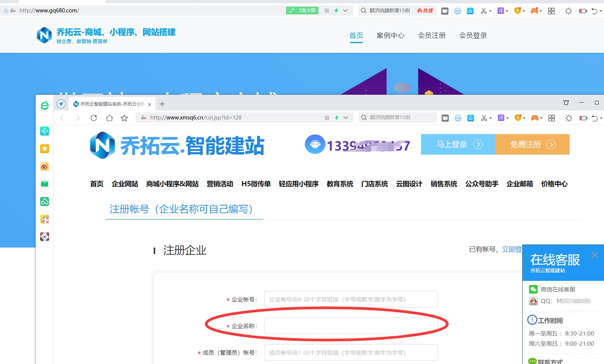Image resolution: width=604 pixels, height=364 pixels.
Task: Focus the 企业帐号 input field
Action: (351, 299)
